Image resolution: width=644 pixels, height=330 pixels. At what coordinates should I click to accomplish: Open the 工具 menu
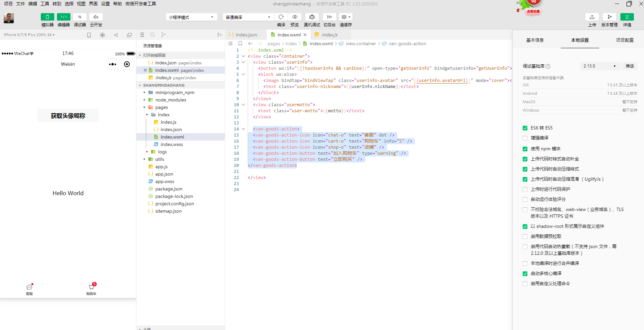click(x=45, y=4)
